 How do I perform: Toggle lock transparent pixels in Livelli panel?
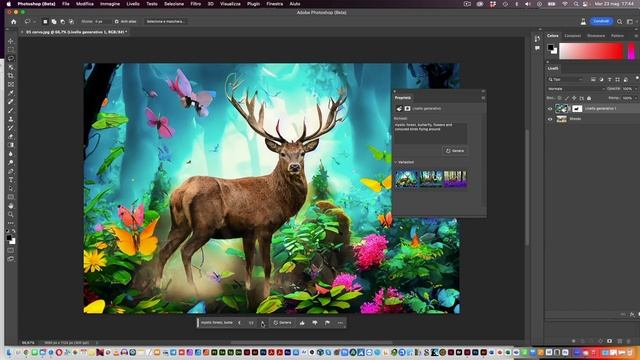tap(560, 98)
